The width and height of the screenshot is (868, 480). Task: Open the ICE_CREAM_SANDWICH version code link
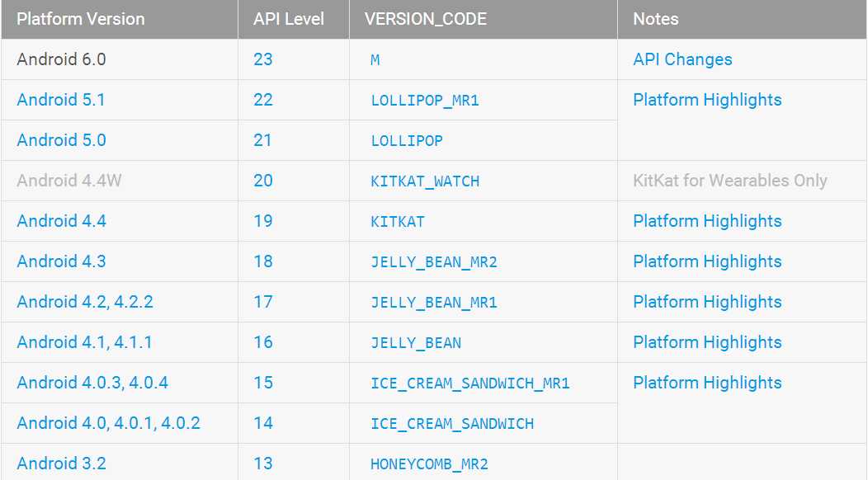click(452, 424)
